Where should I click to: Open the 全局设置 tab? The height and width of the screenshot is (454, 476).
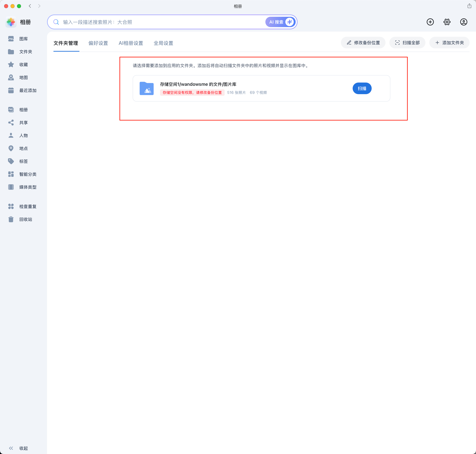click(x=163, y=43)
